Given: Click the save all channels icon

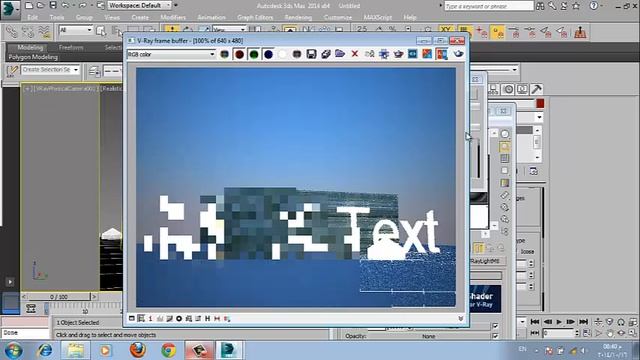Looking at the screenshot, I should [x=326, y=54].
